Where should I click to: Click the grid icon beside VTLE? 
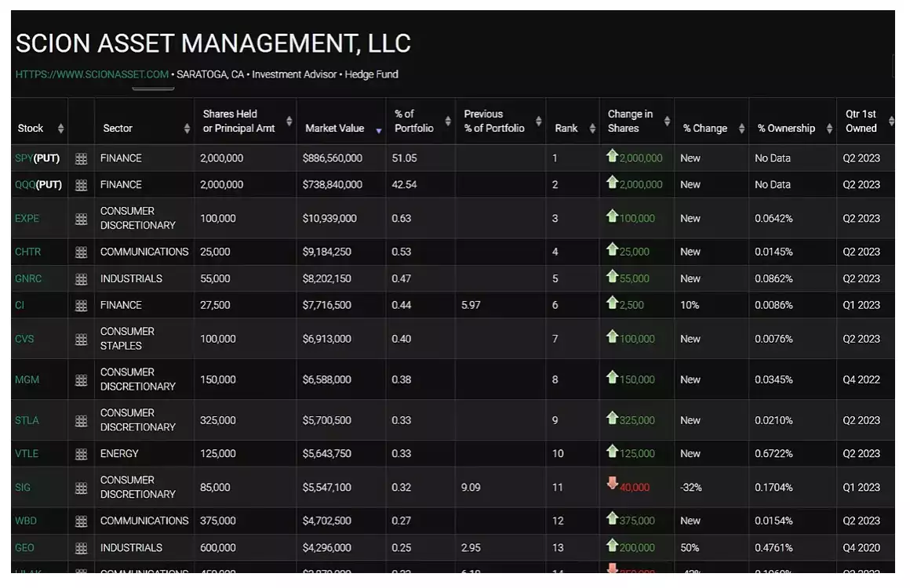[x=81, y=454]
